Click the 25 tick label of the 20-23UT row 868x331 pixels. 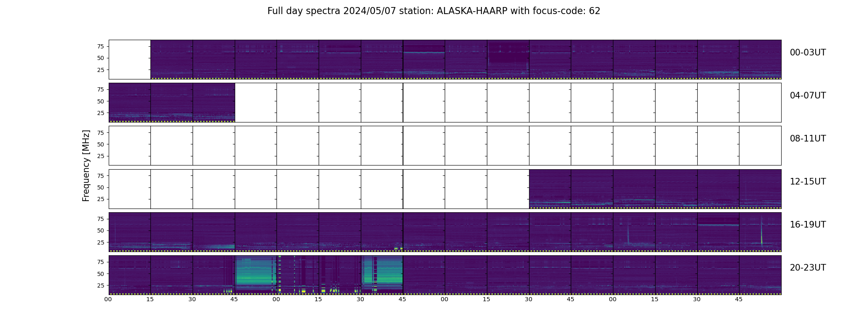tap(100, 285)
